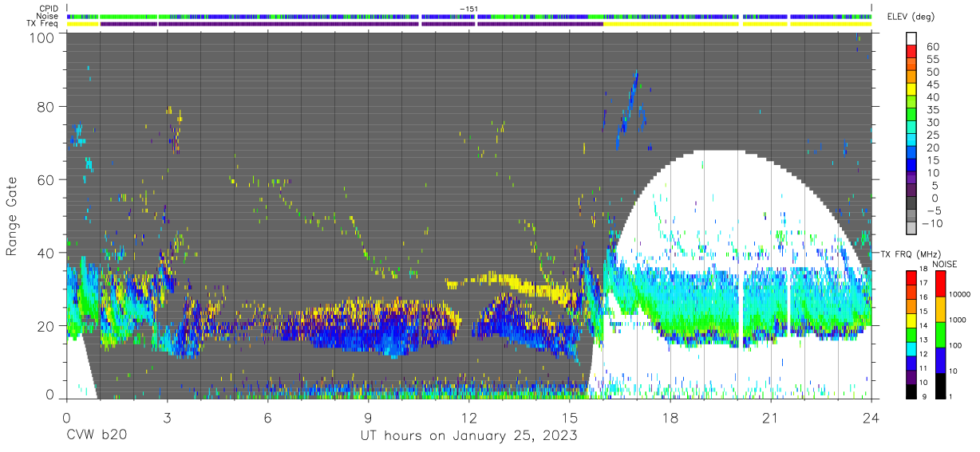This screenshot has width=980, height=452.
Task: Click the TX Freq row label above the plot
Action: 42,23
